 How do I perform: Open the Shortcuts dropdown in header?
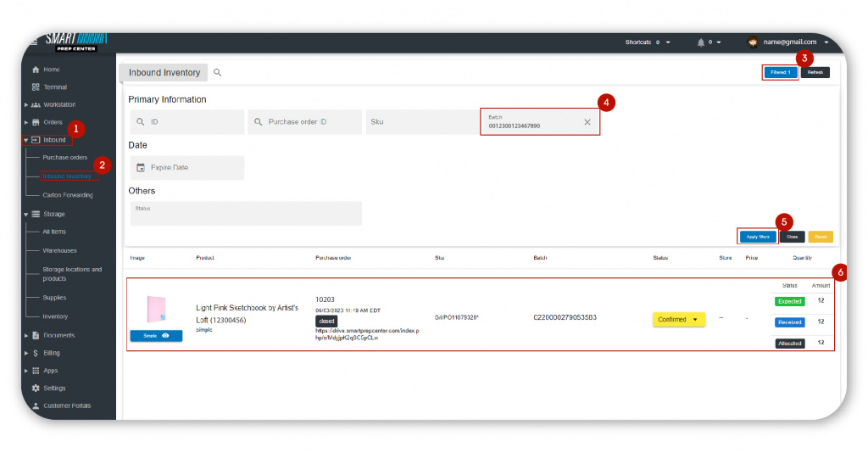(x=648, y=42)
